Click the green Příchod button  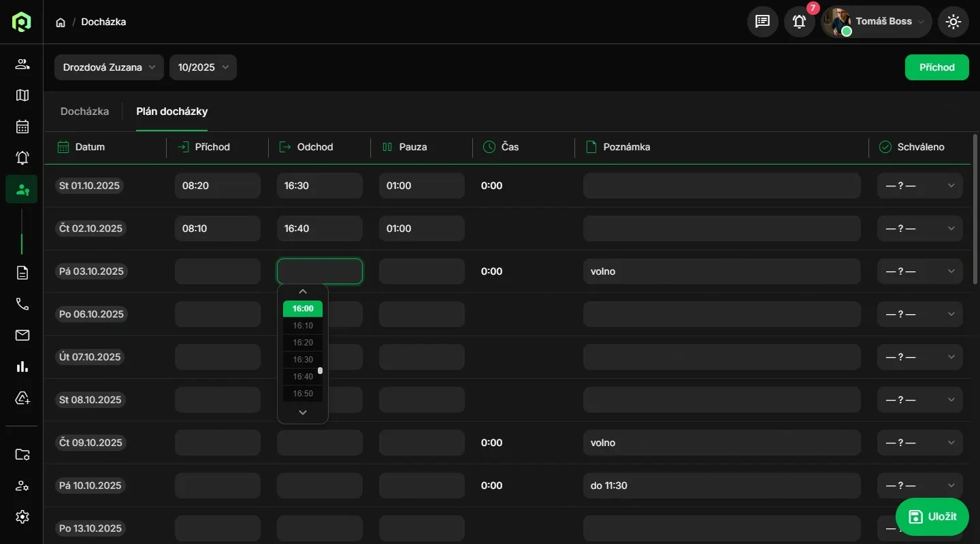point(936,67)
